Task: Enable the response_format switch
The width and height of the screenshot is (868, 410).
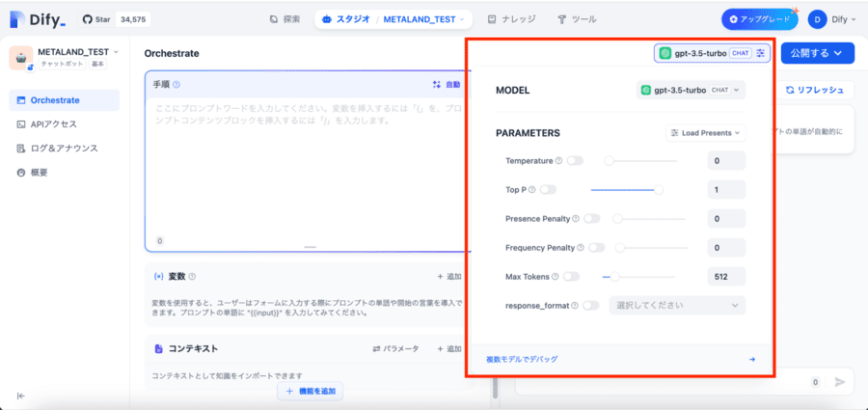Action: point(591,305)
